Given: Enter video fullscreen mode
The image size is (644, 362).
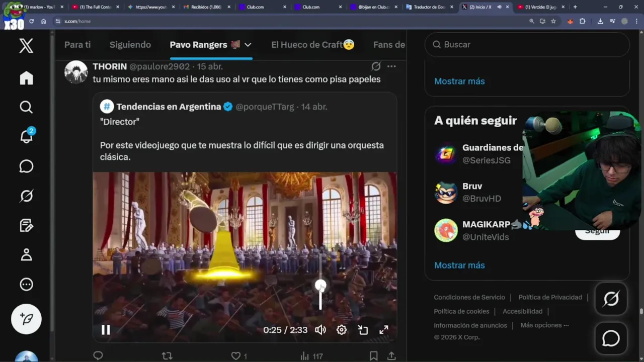Looking at the screenshot, I should pos(384,330).
